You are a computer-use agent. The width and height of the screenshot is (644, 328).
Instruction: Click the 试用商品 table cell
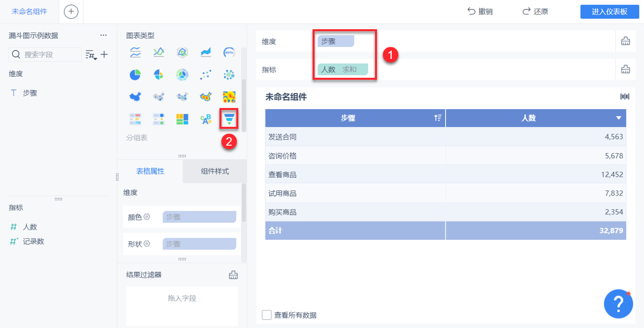pyautogui.click(x=355, y=193)
